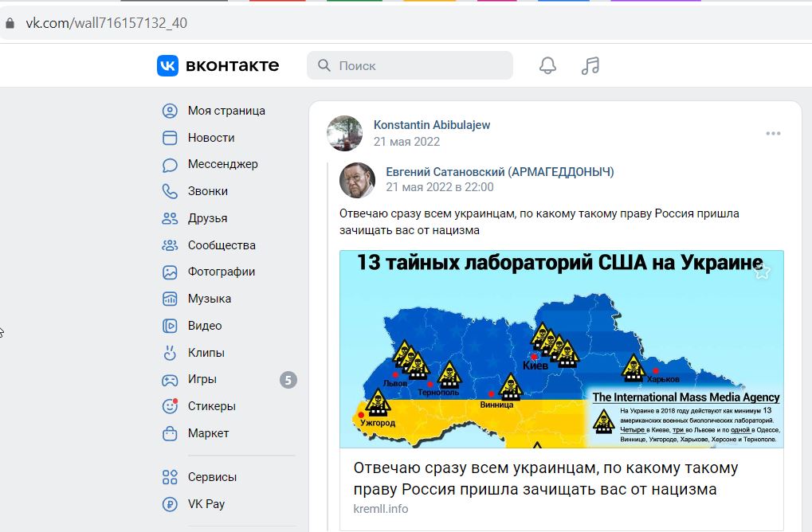Open the Ukraine laboratories map image

tap(562, 349)
